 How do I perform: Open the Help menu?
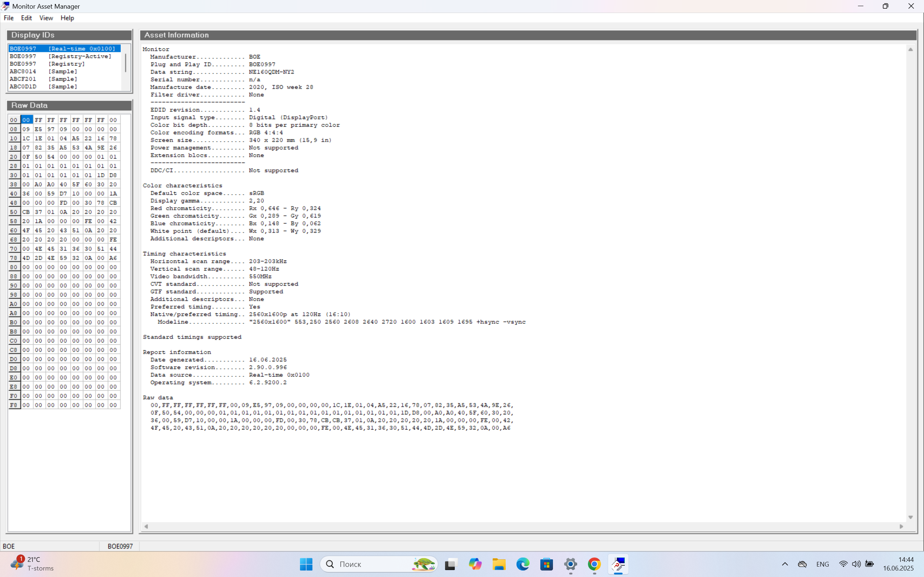tap(67, 18)
